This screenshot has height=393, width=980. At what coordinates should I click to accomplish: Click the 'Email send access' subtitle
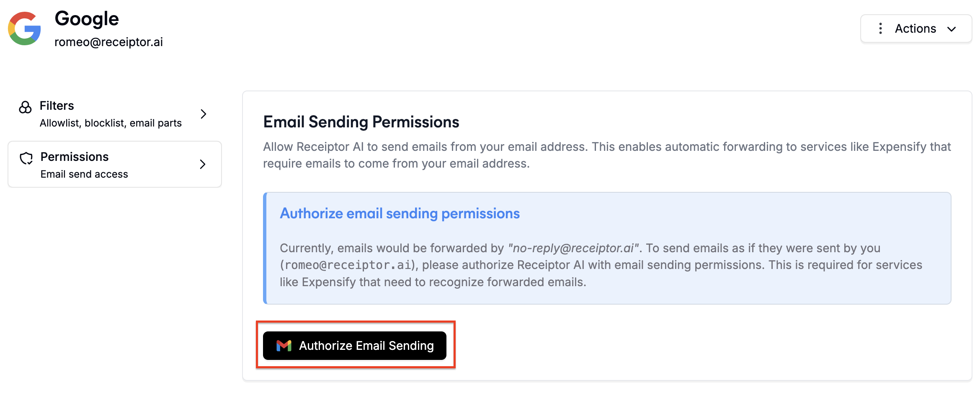84,174
